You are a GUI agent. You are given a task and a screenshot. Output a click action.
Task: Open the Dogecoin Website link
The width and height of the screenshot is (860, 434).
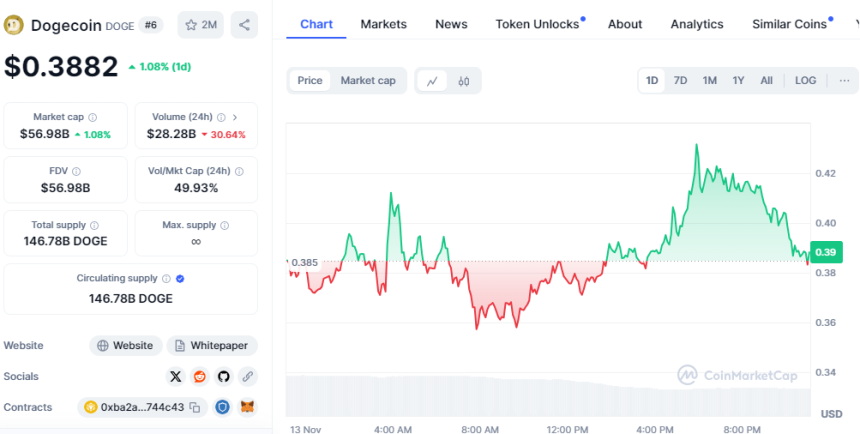[126, 345]
